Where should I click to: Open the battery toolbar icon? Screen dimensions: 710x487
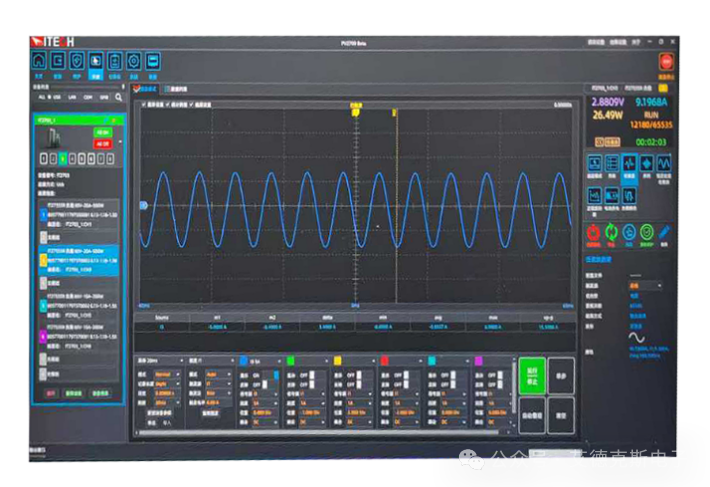(115, 61)
